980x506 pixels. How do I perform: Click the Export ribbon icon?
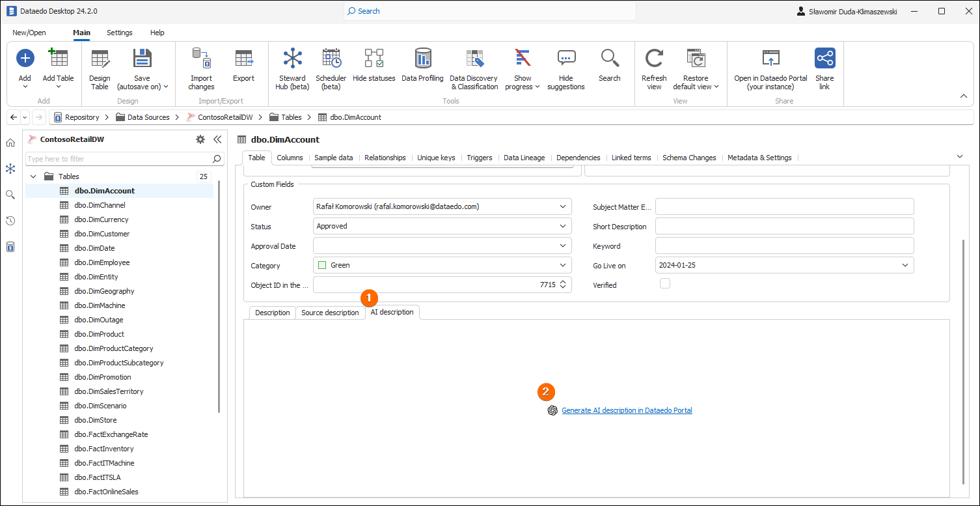point(243,58)
